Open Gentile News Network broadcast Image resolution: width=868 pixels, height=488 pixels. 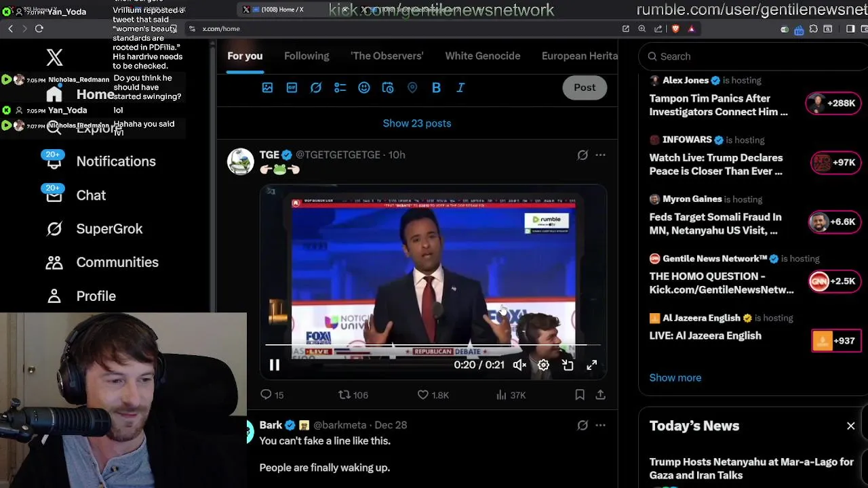point(754,276)
